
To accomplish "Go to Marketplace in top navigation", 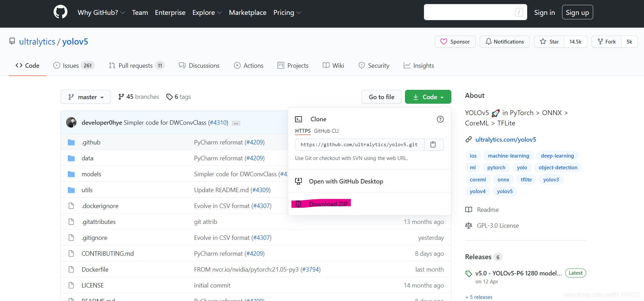I will [x=248, y=12].
